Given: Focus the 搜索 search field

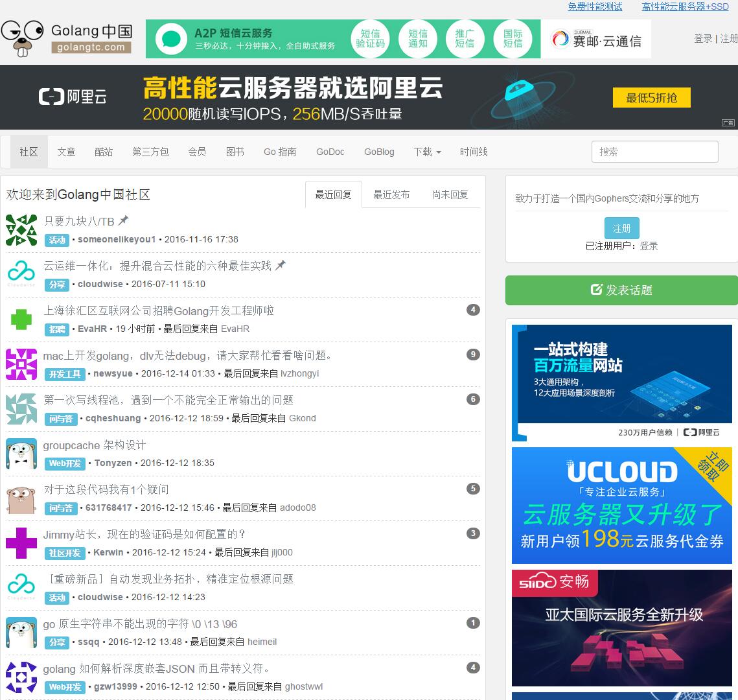Looking at the screenshot, I should tap(654, 152).
